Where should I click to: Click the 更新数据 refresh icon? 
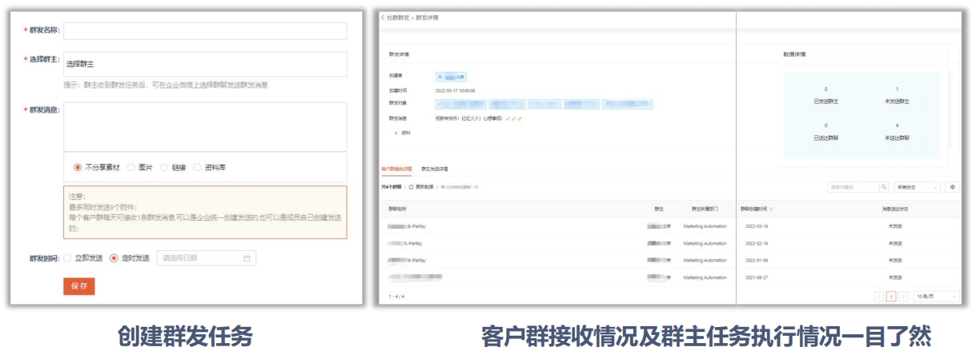[412, 186]
